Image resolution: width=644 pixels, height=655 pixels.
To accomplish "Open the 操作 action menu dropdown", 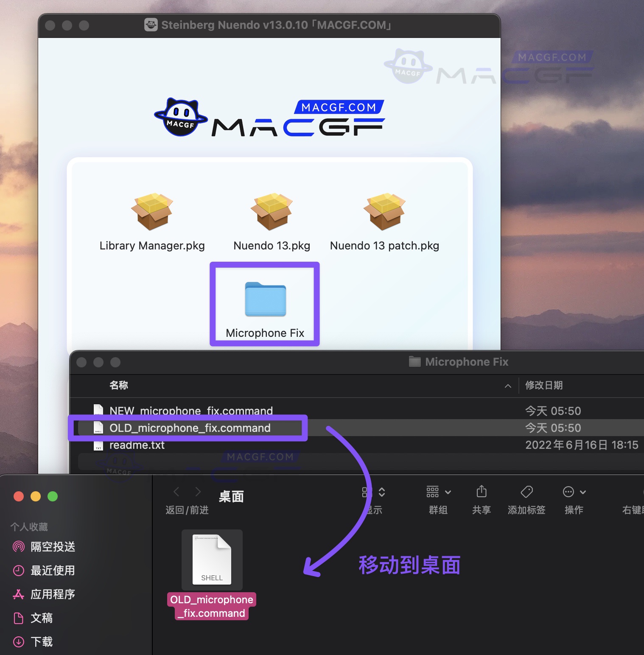I will (x=568, y=492).
